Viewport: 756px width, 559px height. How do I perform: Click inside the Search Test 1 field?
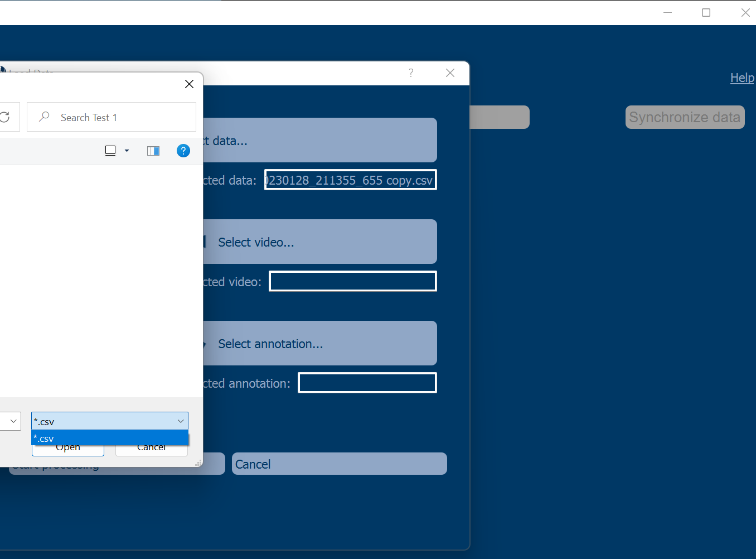click(112, 117)
